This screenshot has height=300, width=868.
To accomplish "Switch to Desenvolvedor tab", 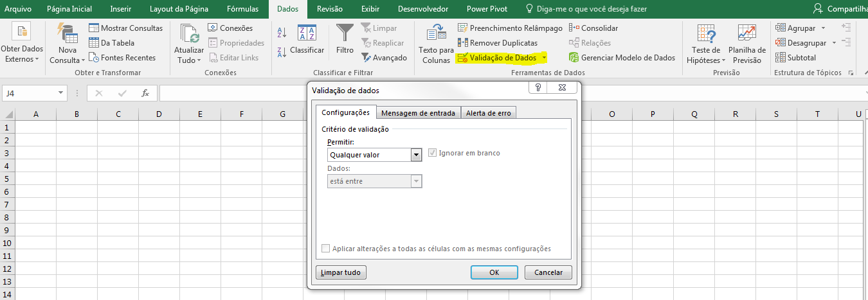I will 423,9.
